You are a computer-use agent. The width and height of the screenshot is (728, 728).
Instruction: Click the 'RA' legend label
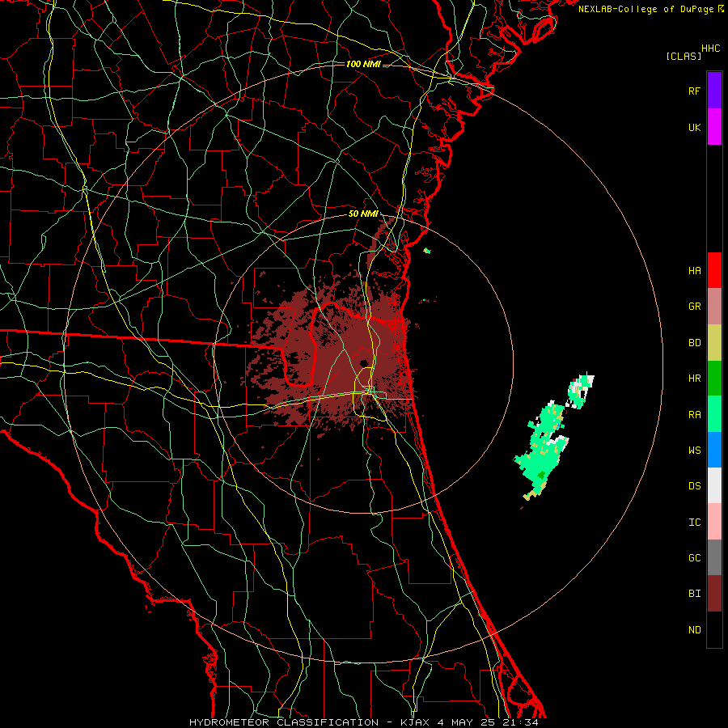tap(694, 414)
